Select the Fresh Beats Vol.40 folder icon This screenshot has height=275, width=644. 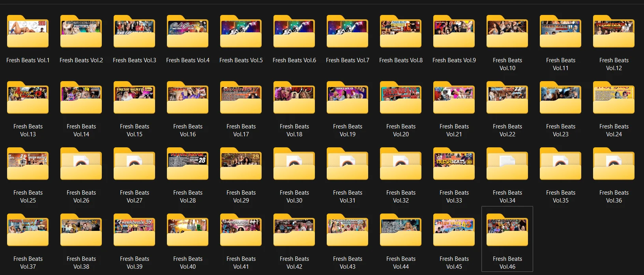click(188, 230)
